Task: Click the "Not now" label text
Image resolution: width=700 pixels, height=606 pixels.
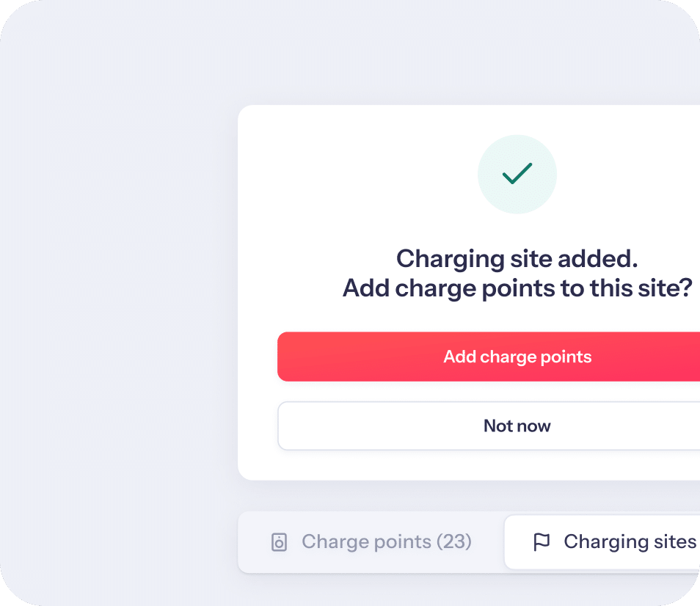Action: coord(517,426)
